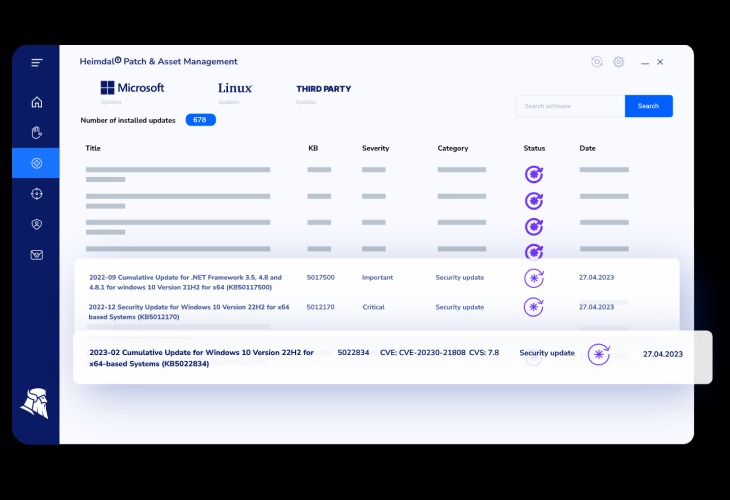Open the hand icon sidebar section

click(x=37, y=132)
